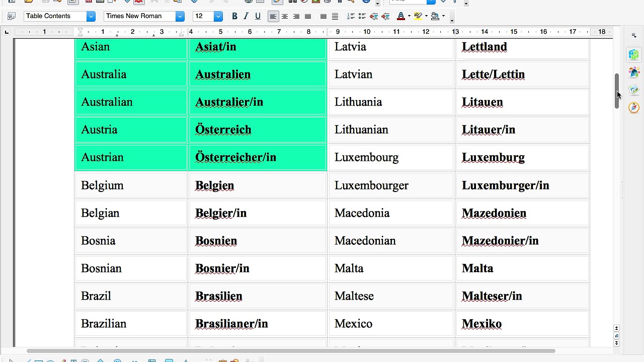The height and width of the screenshot is (362, 644).
Task: Click the cell 'Belgier/in'
Action: point(258,213)
